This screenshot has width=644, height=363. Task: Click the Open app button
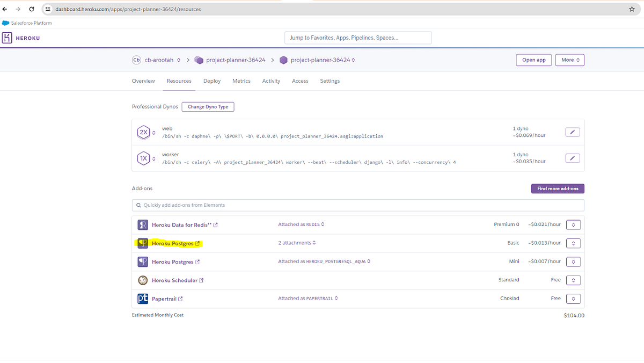click(533, 60)
